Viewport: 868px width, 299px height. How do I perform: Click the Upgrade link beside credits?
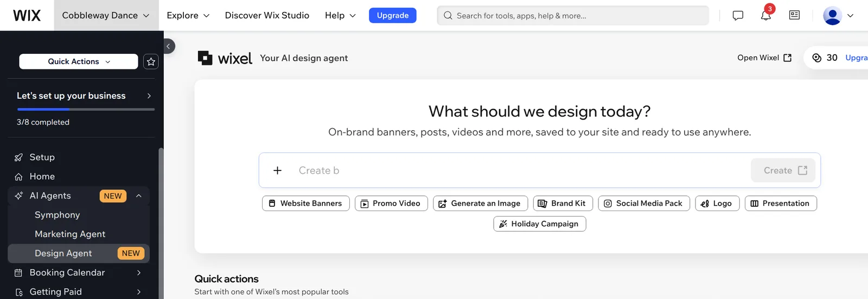(x=857, y=58)
